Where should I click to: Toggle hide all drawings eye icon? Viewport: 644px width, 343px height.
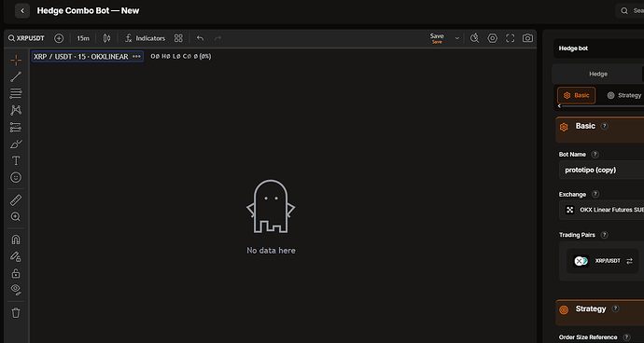click(16, 290)
